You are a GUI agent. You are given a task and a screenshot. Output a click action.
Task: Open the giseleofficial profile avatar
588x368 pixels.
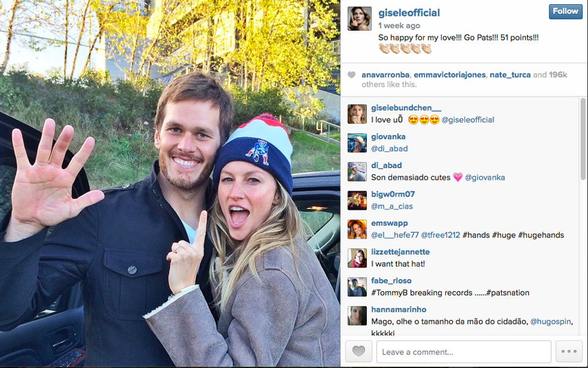[360, 18]
